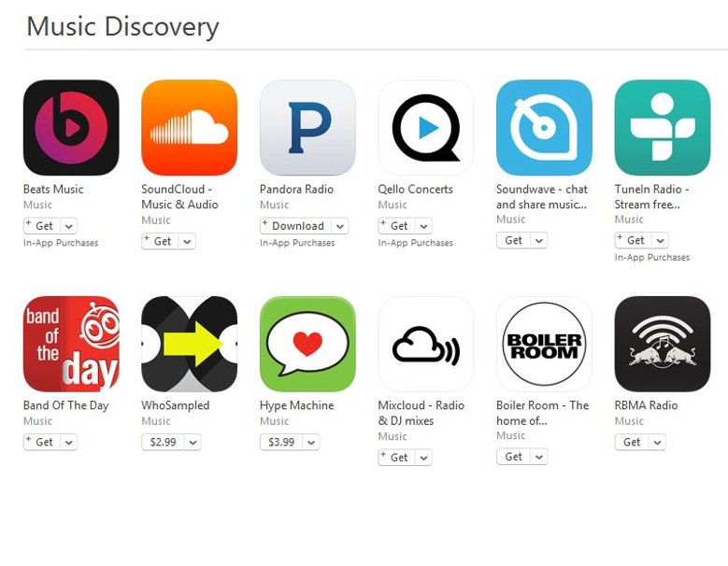Select the Soundwave app icon thumbnail
Screen dimensions: 728x566
(544, 128)
